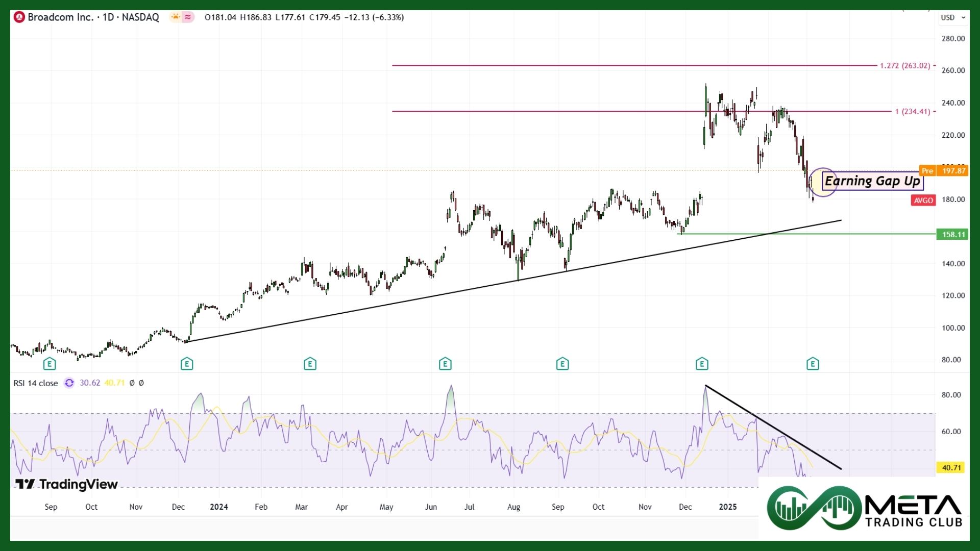
Task: Click the 120.00 price axis label
Action: click(x=953, y=295)
